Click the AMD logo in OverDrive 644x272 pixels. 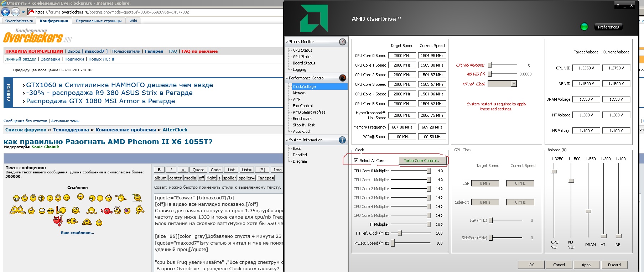(x=314, y=18)
